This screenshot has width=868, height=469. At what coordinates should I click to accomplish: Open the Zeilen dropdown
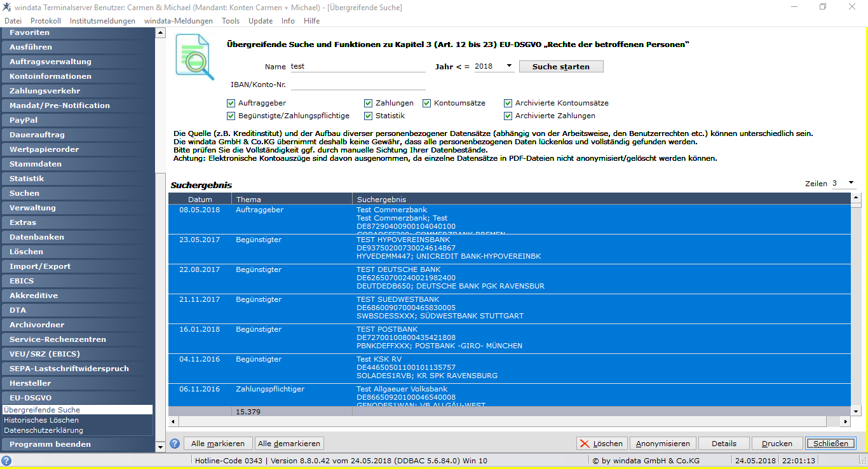pyautogui.click(x=851, y=184)
